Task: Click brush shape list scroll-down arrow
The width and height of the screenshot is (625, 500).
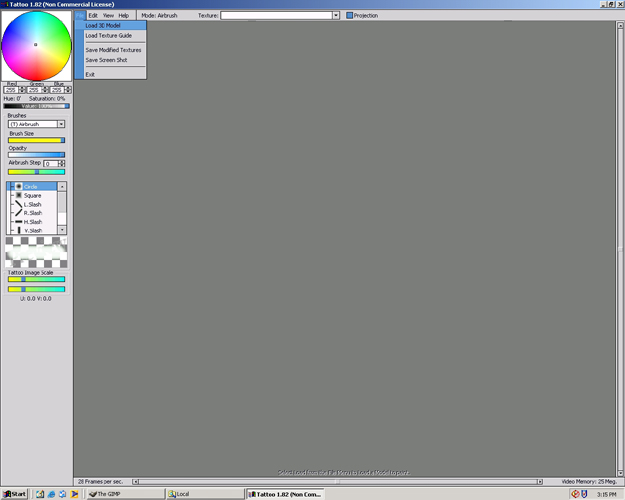Action: (62, 230)
